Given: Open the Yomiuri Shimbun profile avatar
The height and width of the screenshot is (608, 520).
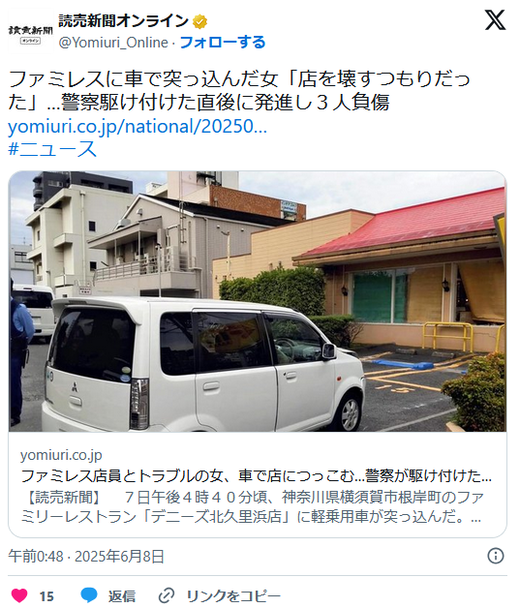Looking at the screenshot, I should point(31,31).
